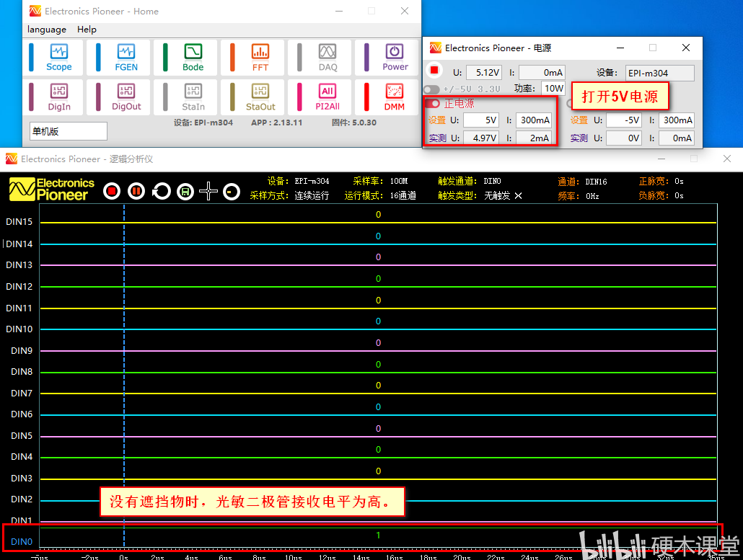Activate the crosshair cursor tool
Viewport: 743px width, 560px height.
[208, 191]
